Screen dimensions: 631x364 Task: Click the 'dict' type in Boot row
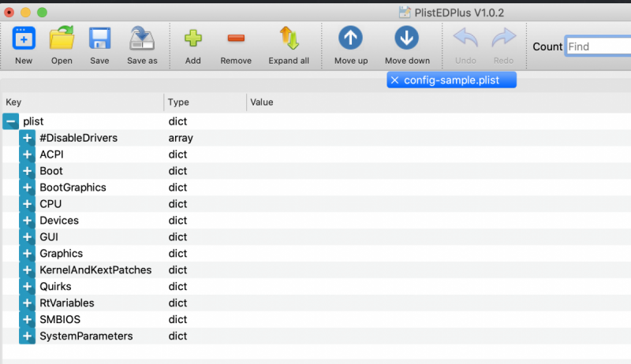pos(177,171)
